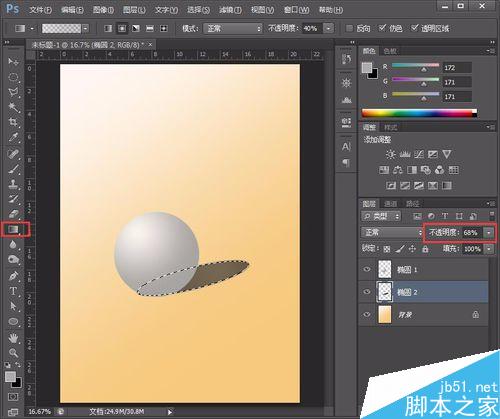This screenshot has width=500, height=419.
Task: Open the 模式 blend mode dropdown
Action: click(233, 29)
